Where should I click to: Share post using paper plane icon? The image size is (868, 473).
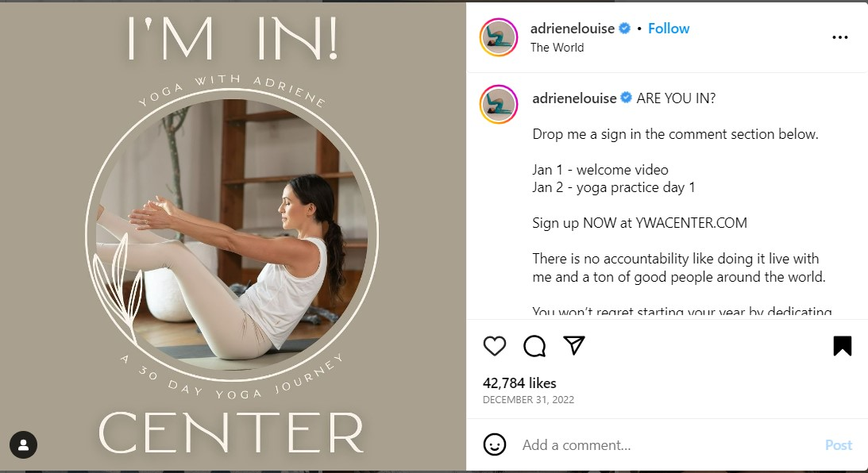click(x=574, y=345)
